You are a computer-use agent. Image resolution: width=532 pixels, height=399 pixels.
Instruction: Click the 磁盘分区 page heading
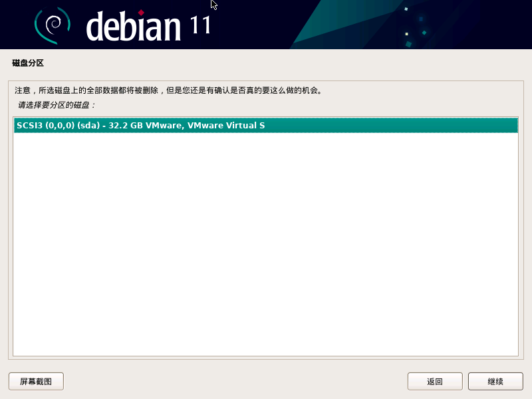(x=28, y=63)
